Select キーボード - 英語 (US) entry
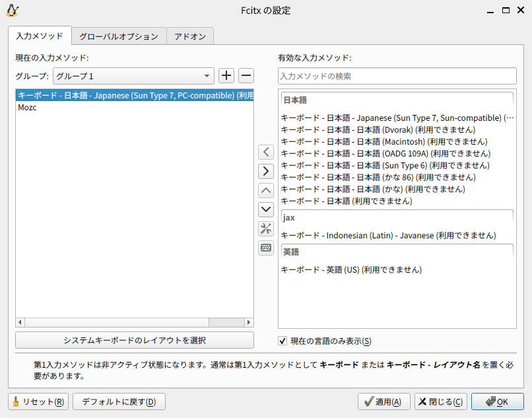Screen dimensions: 532x418 [397, 269]
